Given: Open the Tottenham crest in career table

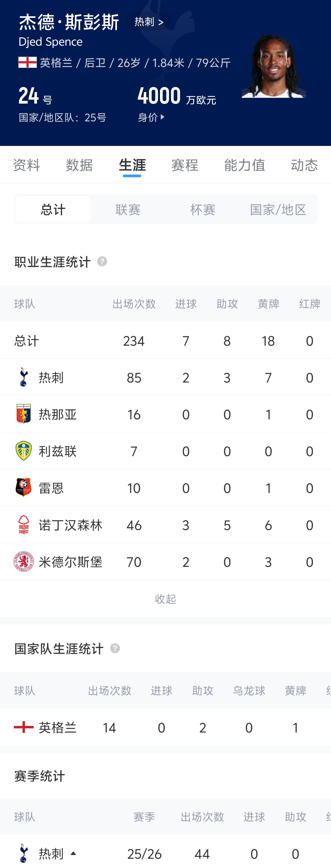Looking at the screenshot, I should [x=24, y=377].
